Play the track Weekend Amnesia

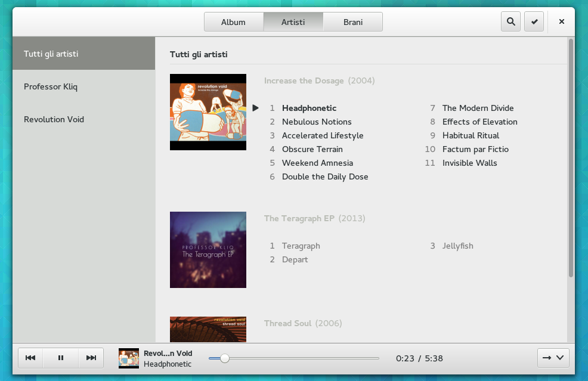tap(317, 163)
